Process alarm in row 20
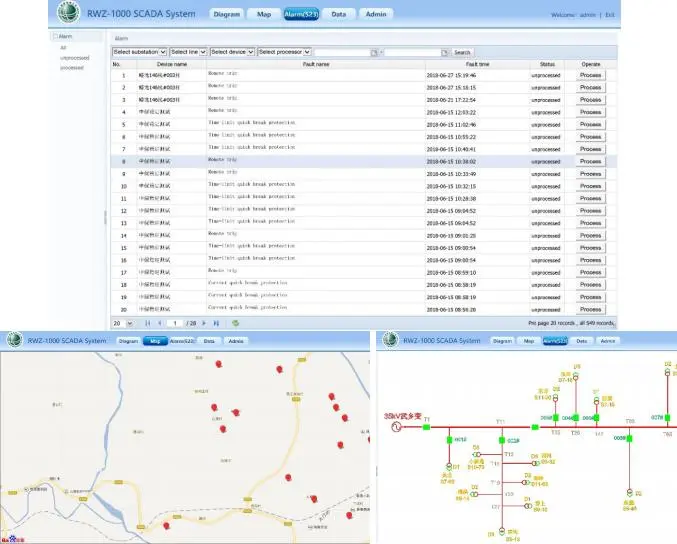The image size is (677, 544). coord(590,309)
